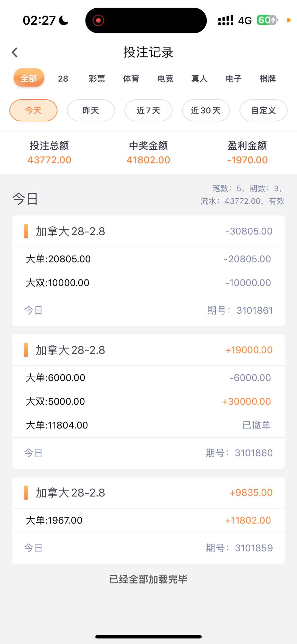The width and height of the screenshot is (297, 644).
Task: Open the 棋牌 category tab
Action: [x=268, y=79]
